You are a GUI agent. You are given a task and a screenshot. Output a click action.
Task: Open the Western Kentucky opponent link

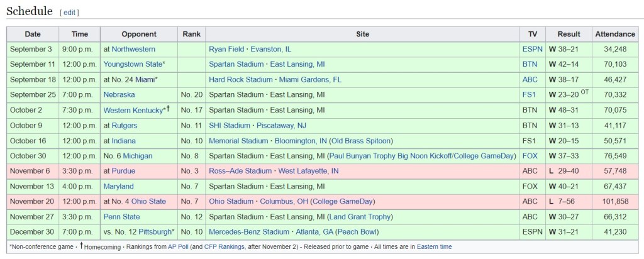point(133,110)
